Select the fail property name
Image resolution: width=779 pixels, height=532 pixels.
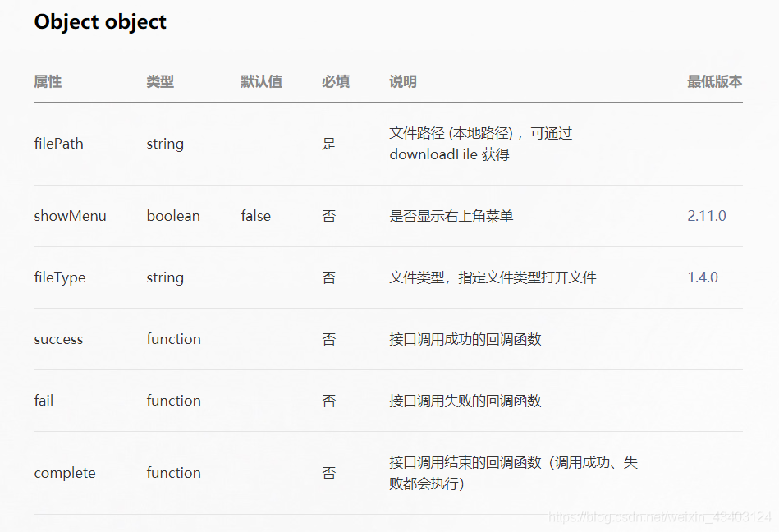(44, 401)
